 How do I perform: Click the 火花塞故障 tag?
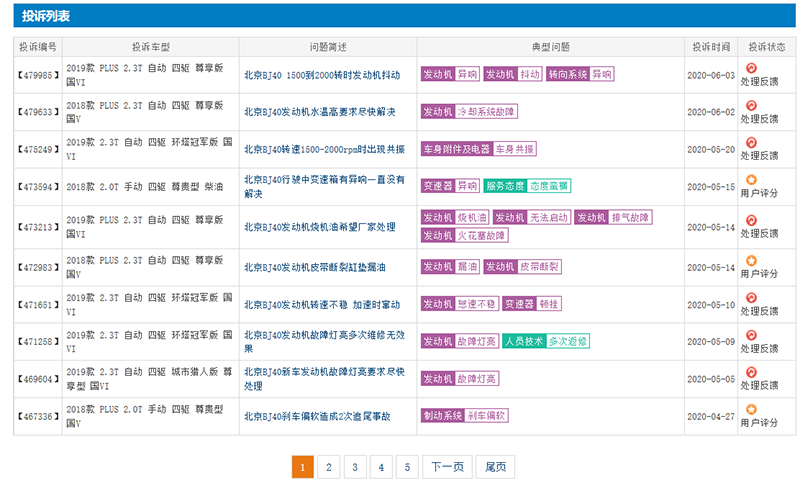(481, 235)
